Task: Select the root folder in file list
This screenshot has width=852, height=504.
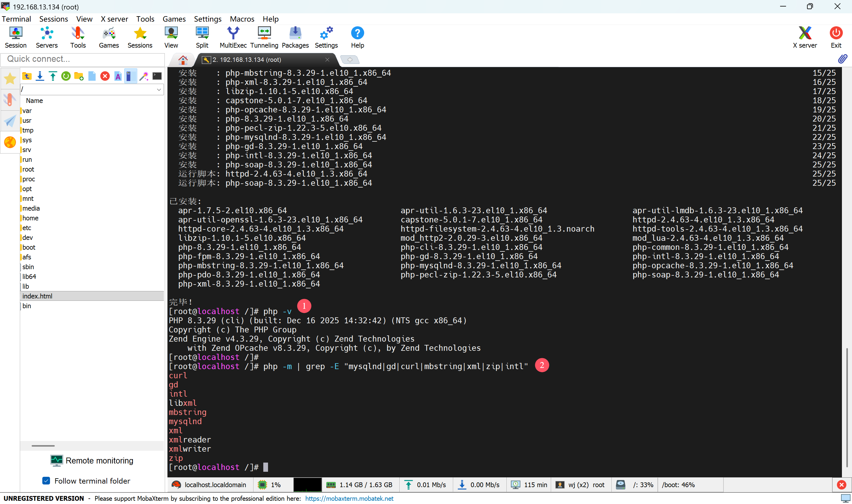Action: [28, 169]
